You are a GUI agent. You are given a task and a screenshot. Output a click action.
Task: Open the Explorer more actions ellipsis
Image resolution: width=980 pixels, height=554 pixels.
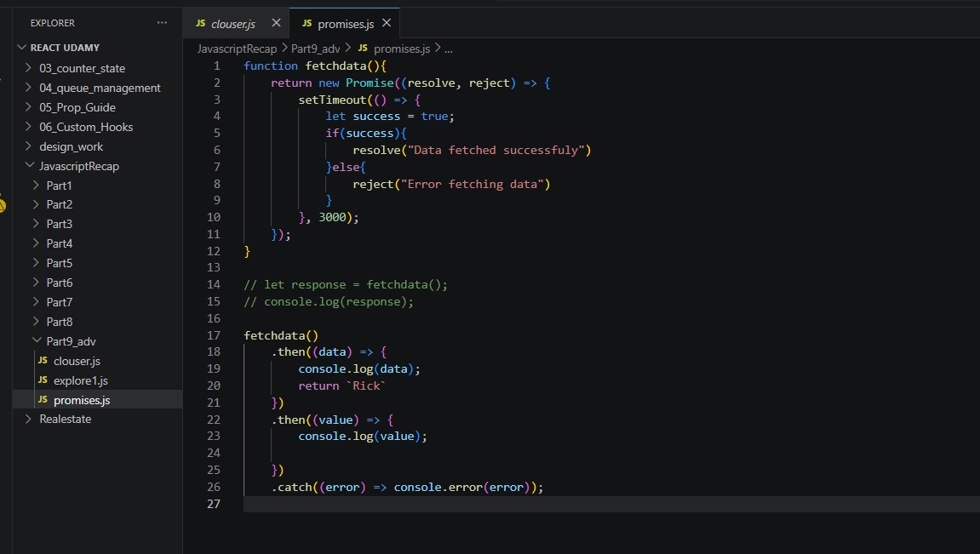(162, 23)
